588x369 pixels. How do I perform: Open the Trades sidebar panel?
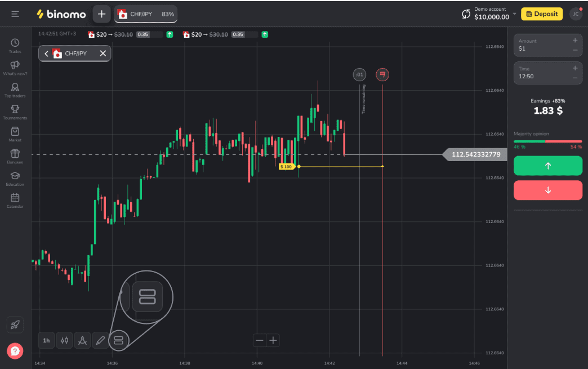(15, 46)
